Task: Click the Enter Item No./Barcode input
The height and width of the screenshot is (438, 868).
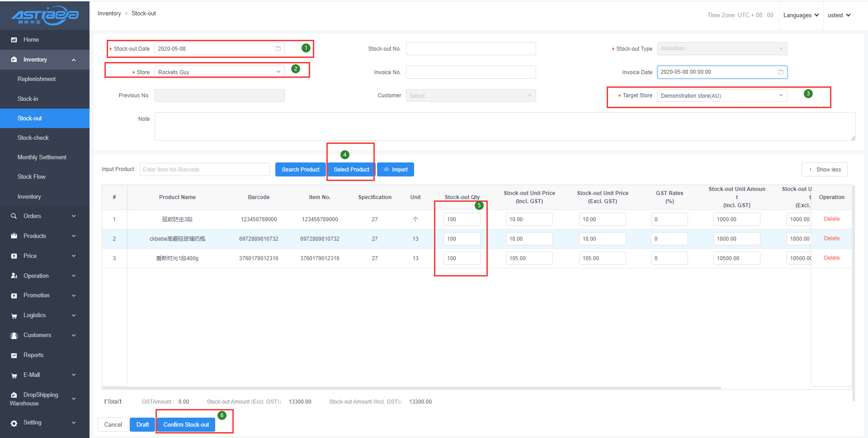Action: 204,170
